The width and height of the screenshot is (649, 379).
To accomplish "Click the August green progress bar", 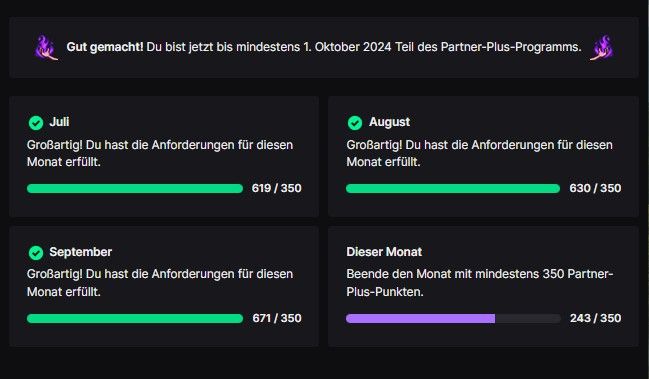I will coord(453,189).
